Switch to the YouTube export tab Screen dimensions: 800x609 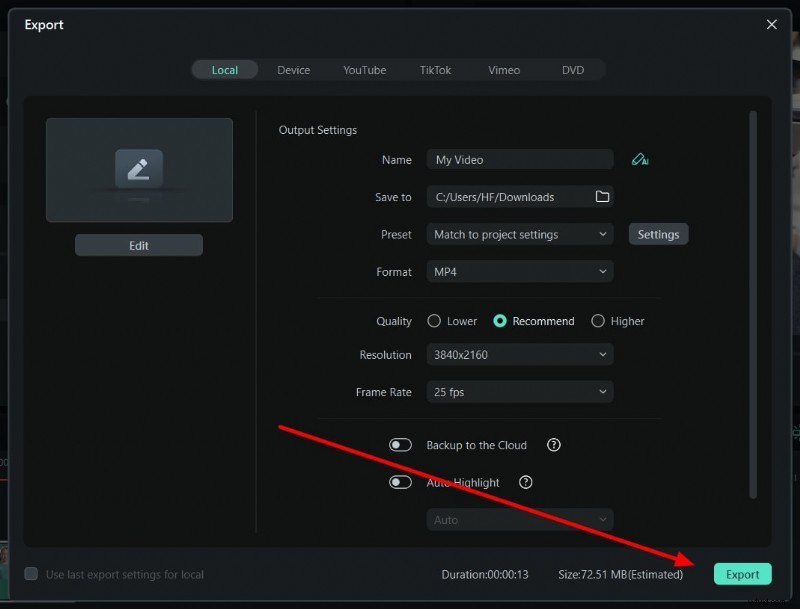pos(364,69)
